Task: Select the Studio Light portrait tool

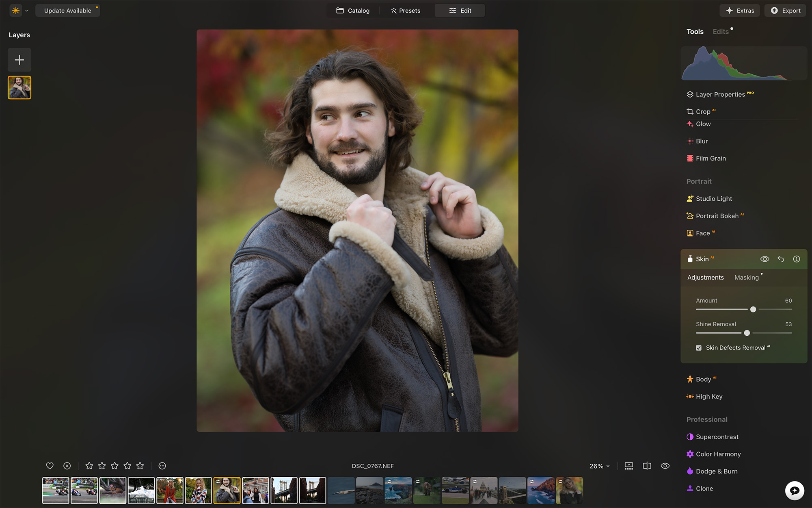Action: click(714, 199)
